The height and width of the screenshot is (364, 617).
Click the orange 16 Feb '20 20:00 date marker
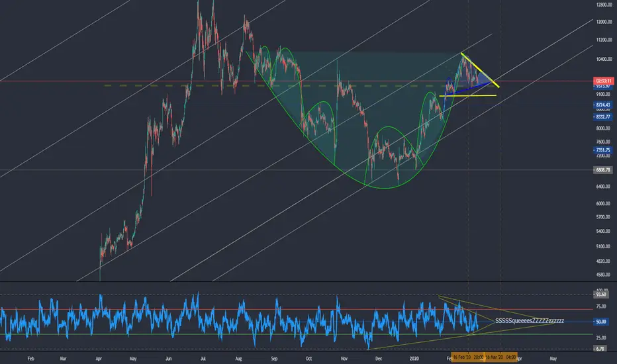(x=468, y=357)
